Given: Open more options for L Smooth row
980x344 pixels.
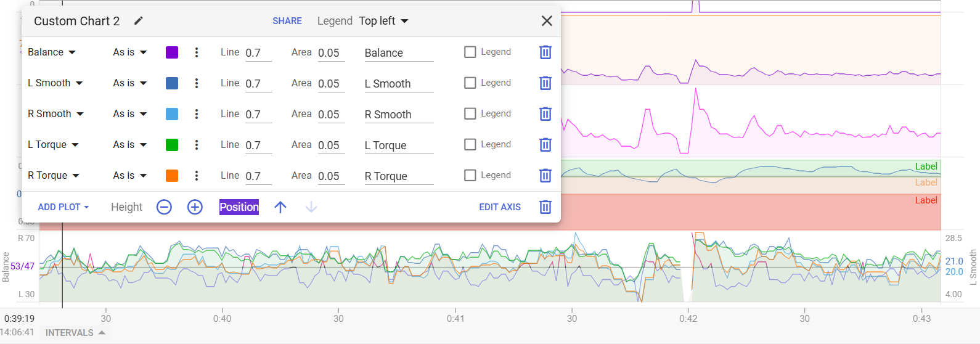Looking at the screenshot, I should coord(197,83).
